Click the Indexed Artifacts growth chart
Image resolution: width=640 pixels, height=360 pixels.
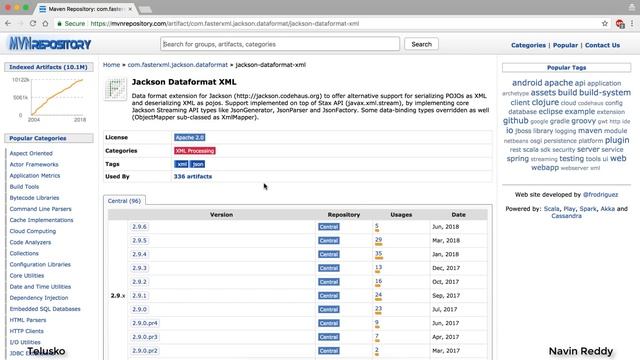pyautogui.click(x=49, y=99)
